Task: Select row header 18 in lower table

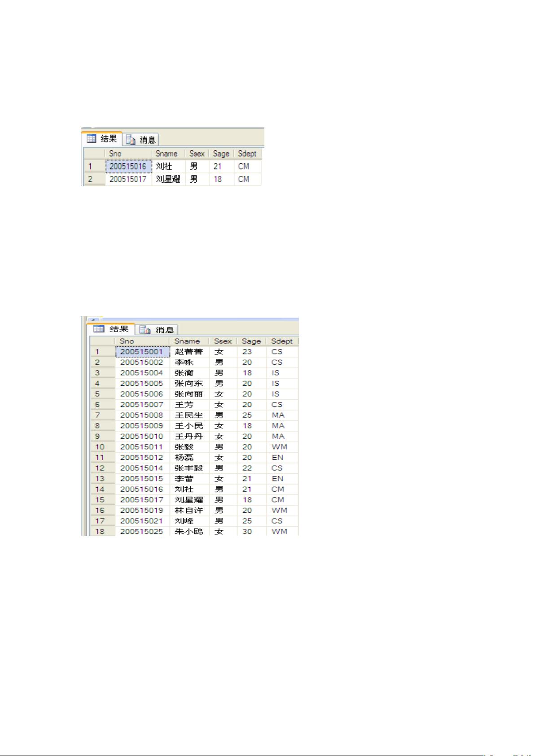Action: tap(102, 532)
